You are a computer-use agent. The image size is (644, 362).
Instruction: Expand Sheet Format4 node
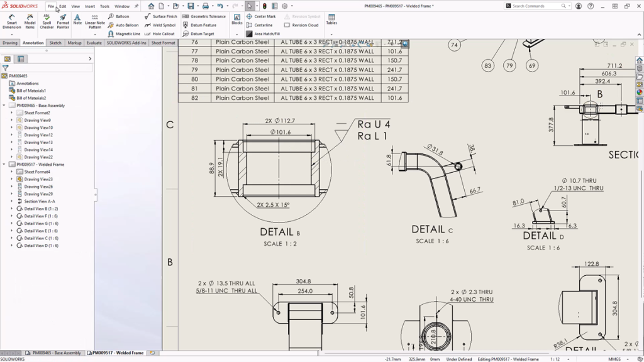coord(11,172)
